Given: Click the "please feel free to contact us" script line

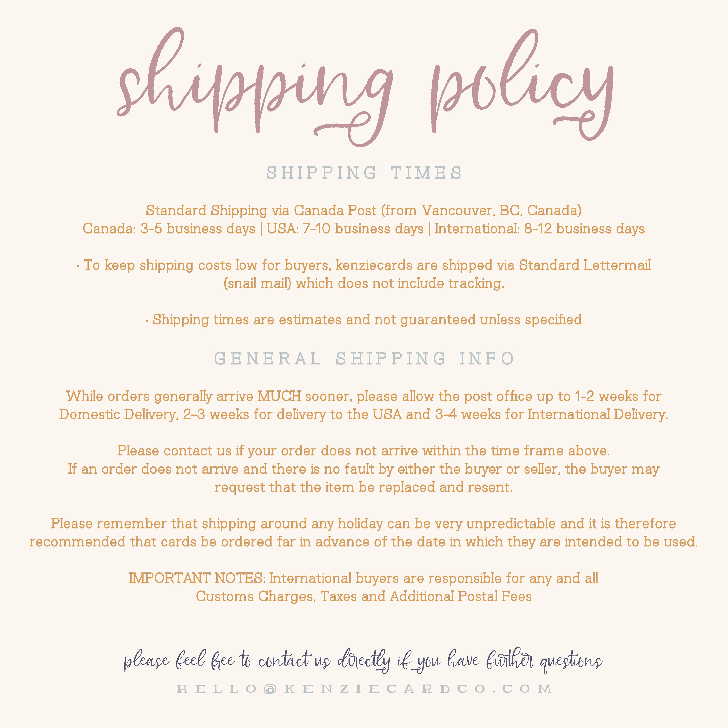Looking at the screenshot, I should tap(364, 661).
